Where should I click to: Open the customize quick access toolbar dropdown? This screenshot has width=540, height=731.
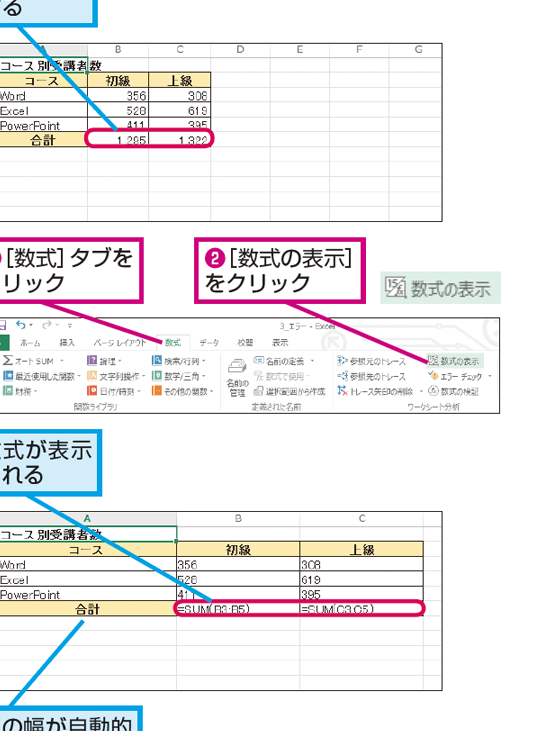coord(69,325)
